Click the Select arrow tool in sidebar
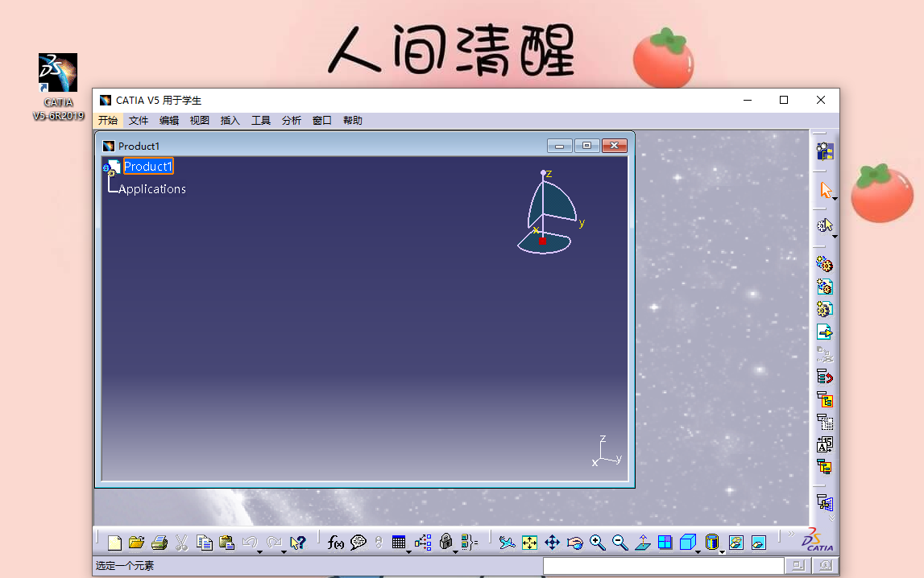Image resolution: width=924 pixels, height=578 pixels. point(825,189)
